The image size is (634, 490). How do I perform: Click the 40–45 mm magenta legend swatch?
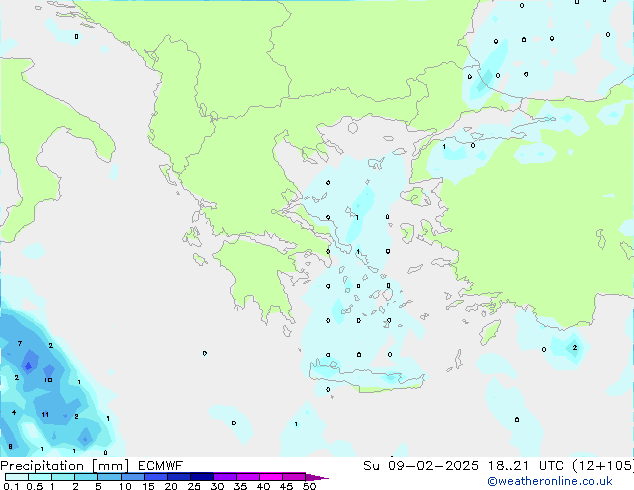271,477
